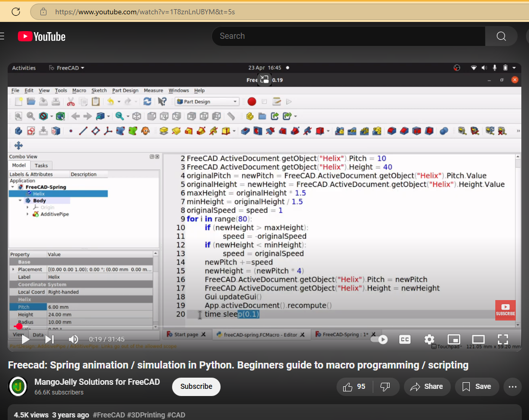Skip to the next video
Screen dimensions: 529x420
(x=50, y=339)
